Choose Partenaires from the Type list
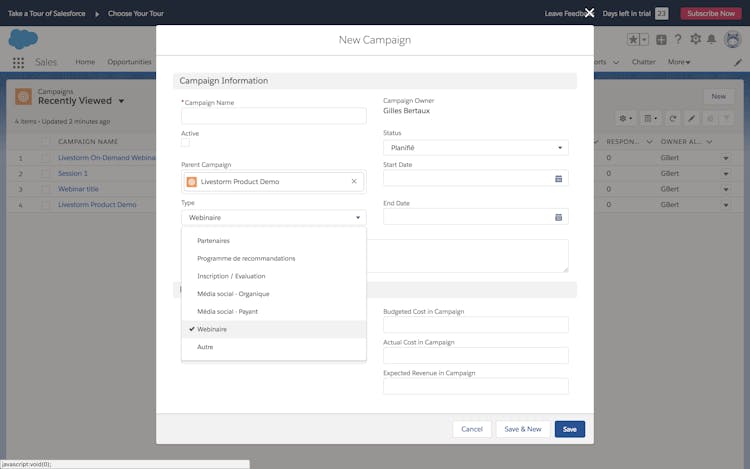The image size is (750, 469). pos(213,241)
